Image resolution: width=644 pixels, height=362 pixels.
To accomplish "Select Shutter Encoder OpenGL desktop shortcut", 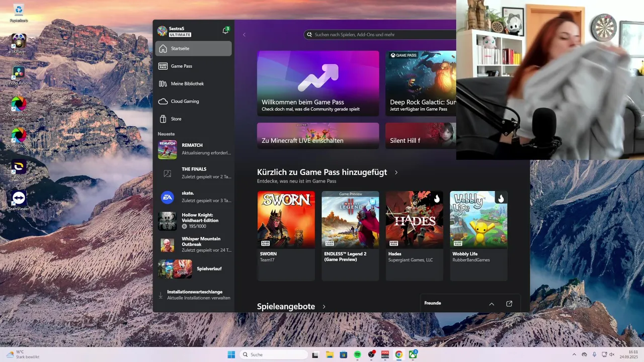I will (19, 109).
